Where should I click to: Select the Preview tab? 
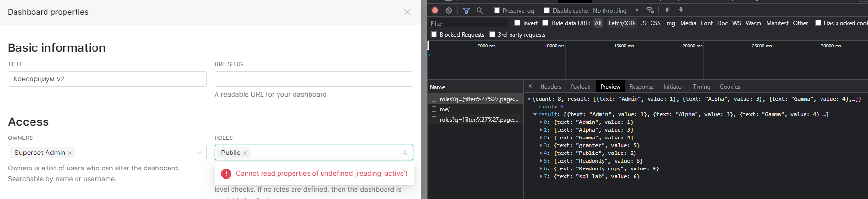(x=610, y=87)
